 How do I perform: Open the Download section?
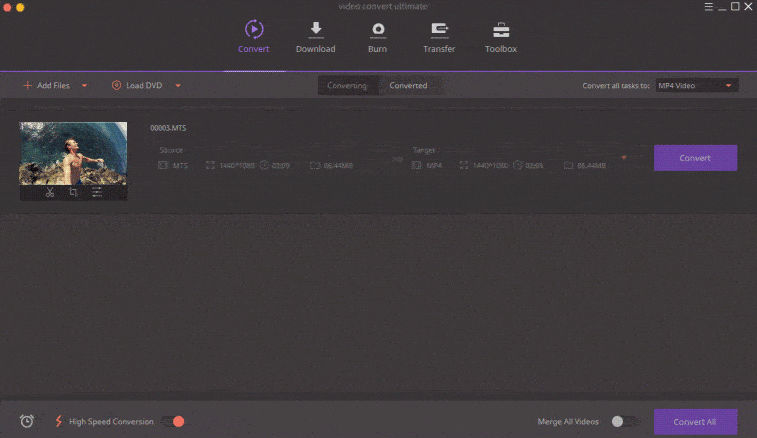click(x=316, y=37)
